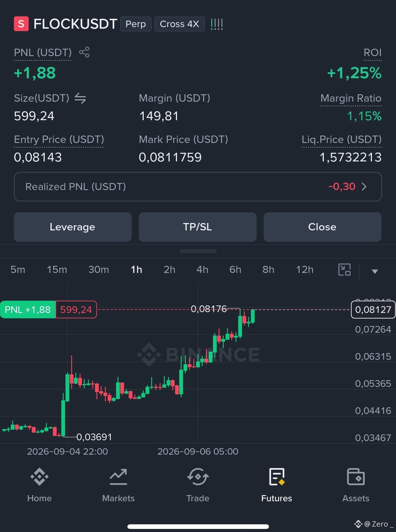The width and height of the screenshot is (396, 532).
Task: Open the Assets wallet icon
Action: pyautogui.click(x=356, y=477)
